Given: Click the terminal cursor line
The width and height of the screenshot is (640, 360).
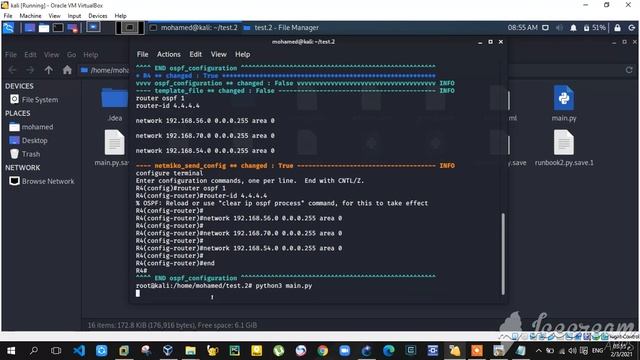Looking at the screenshot, I should tap(138, 293).
